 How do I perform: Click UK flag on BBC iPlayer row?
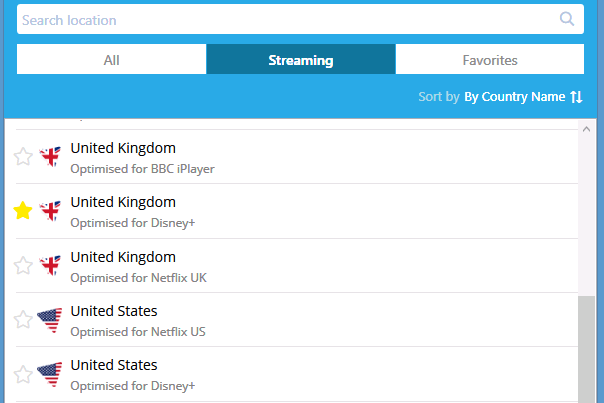click(50, 156)
